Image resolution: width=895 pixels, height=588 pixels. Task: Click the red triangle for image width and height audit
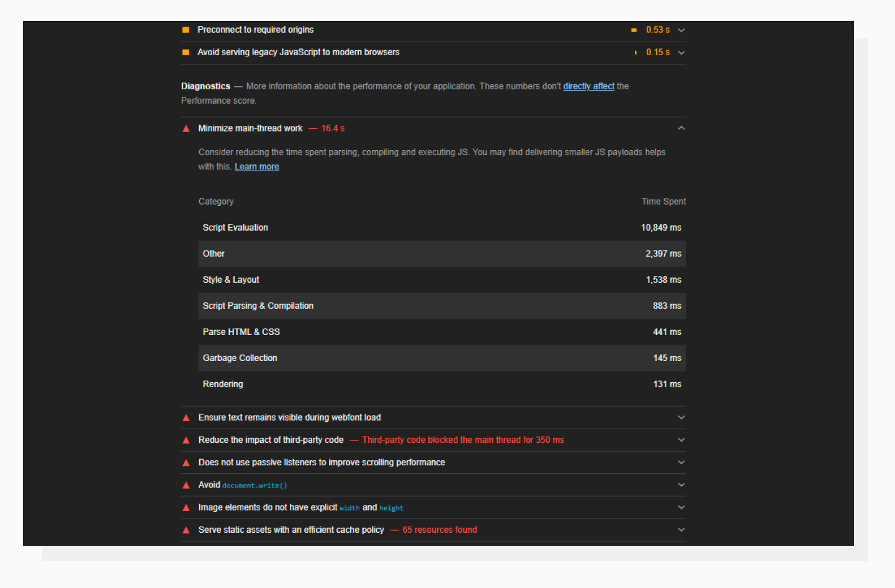(186, 507)
